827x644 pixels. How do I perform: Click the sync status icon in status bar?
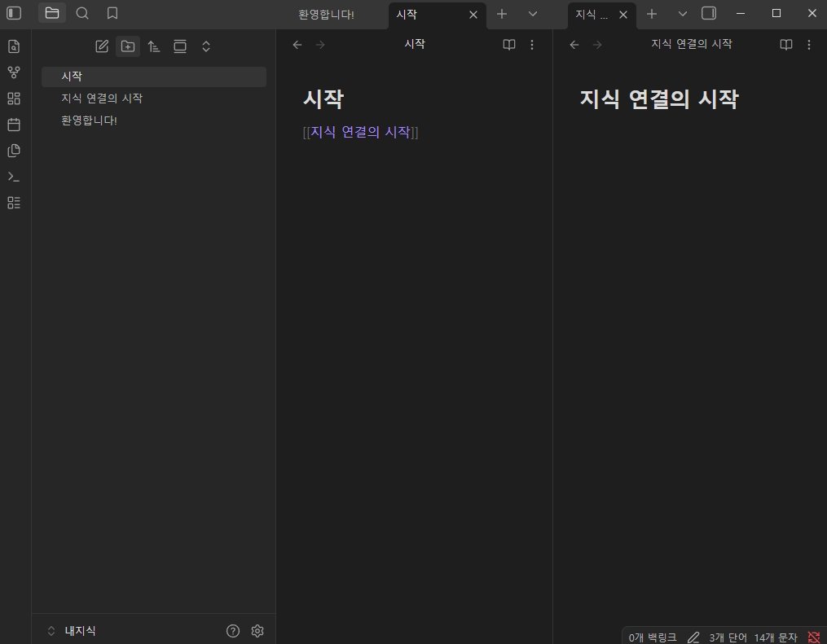tap(814, 637)
